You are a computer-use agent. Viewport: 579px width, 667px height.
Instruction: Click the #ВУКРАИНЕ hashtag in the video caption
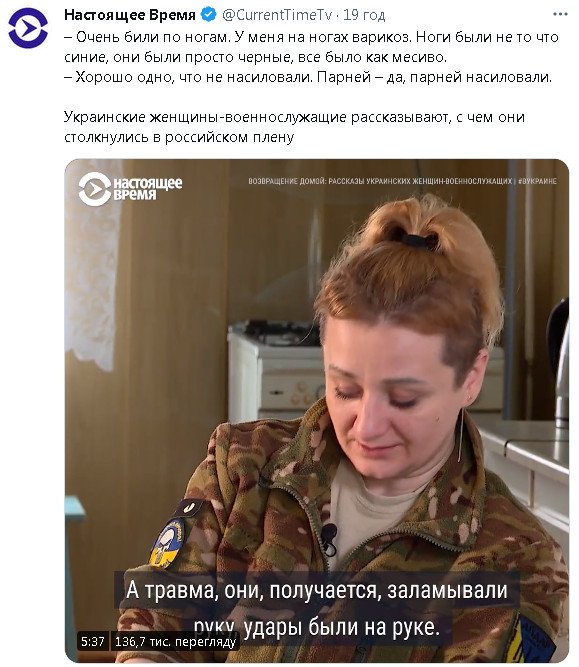pyautogui.click(x=538, y=181)
